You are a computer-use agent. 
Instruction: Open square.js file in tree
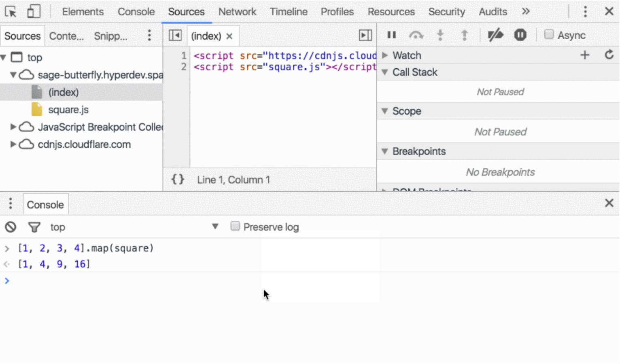click(x=68, y=110)
